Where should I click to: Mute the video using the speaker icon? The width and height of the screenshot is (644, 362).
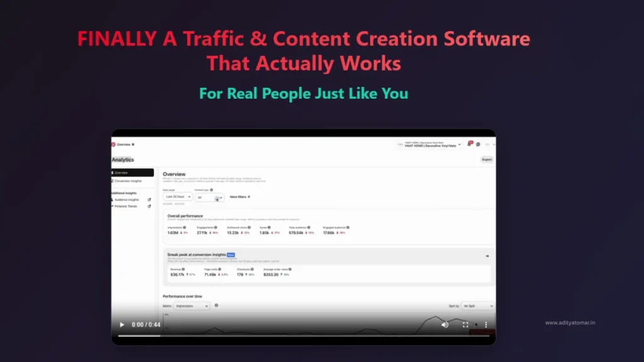coord(445,325)
